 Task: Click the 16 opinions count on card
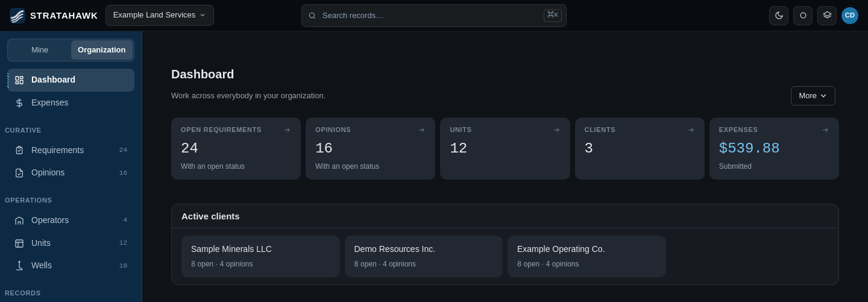click(324, 148)
